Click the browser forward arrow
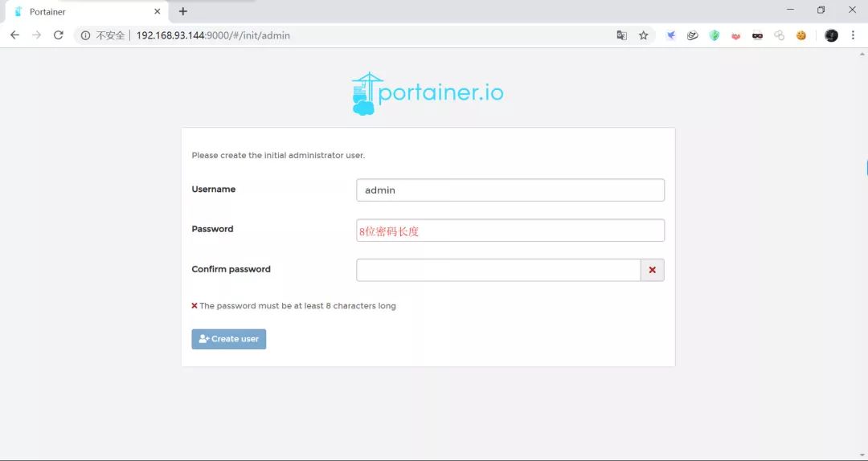This screenshot has width=868, height=461. [36, 35]
